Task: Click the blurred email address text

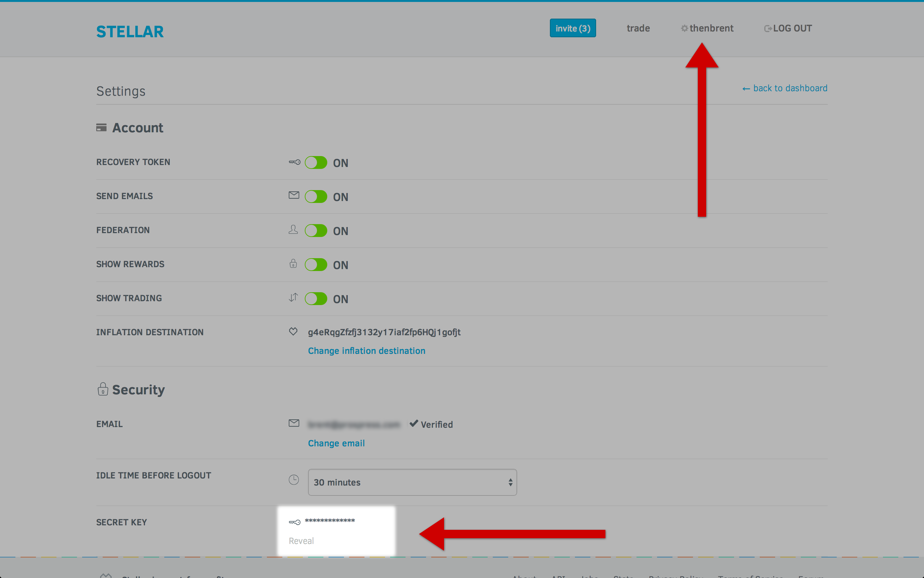Action: click(354, 424)
